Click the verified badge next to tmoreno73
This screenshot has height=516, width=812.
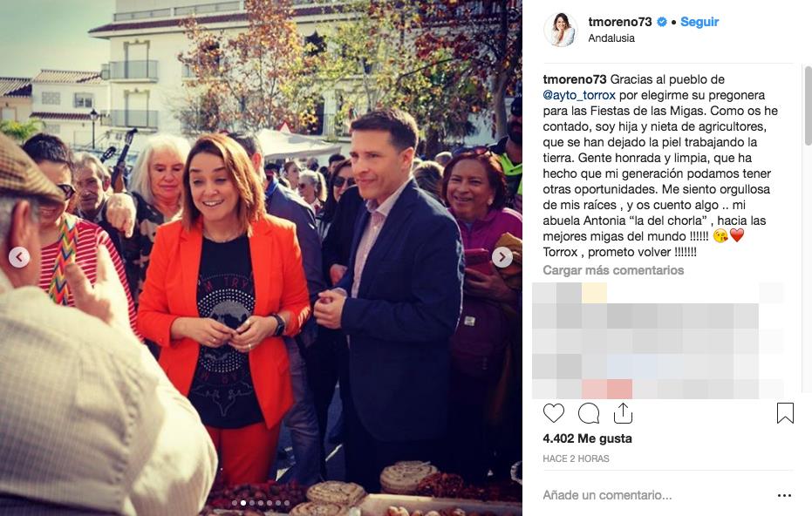tap(661, 22)
